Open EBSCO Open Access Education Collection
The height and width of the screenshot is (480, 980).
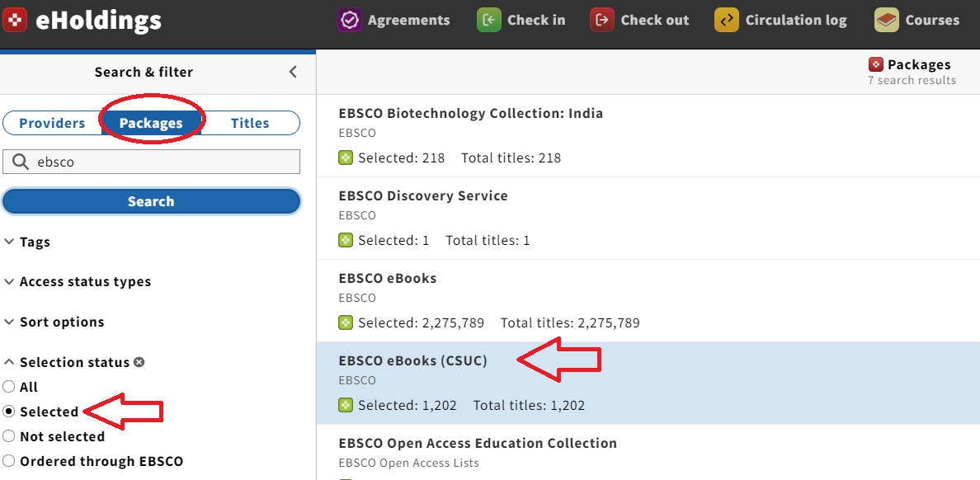coord(478,443)
